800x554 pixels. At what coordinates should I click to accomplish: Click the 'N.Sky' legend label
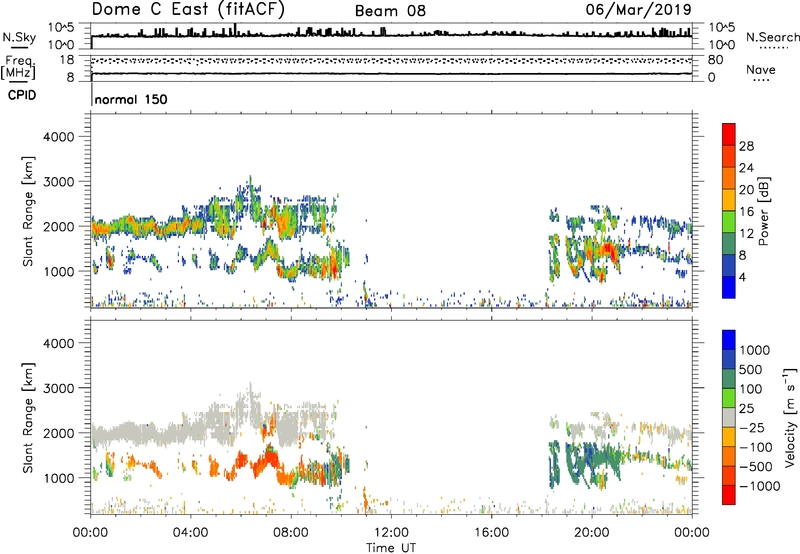19,37
